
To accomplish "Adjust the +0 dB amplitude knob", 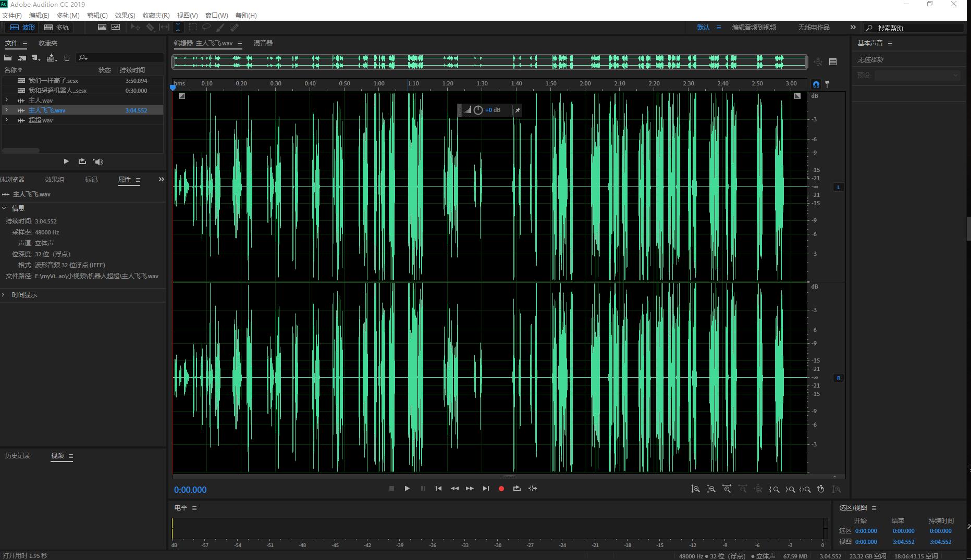I will click(x=478, y=110).
